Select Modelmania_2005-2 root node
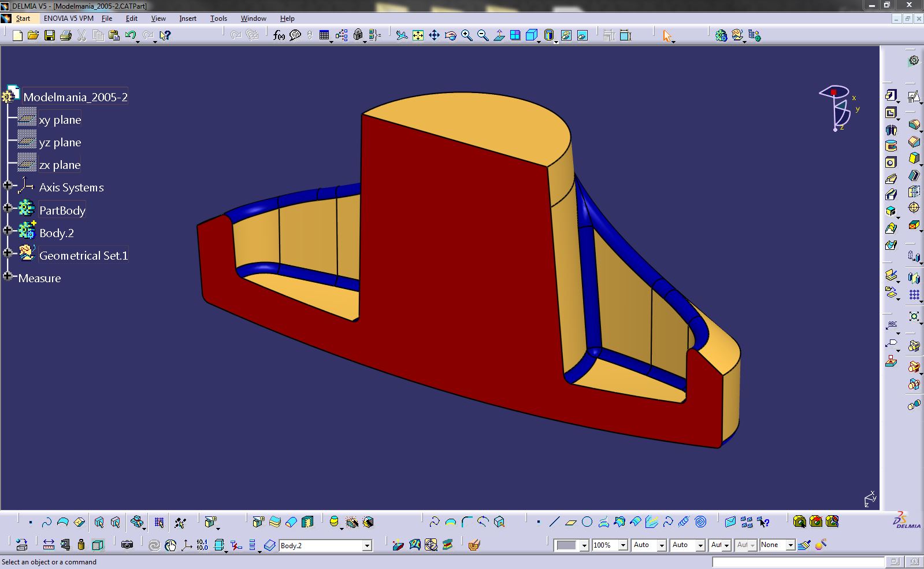The width and height of the screenshot is (924, 569). point(75,97)
